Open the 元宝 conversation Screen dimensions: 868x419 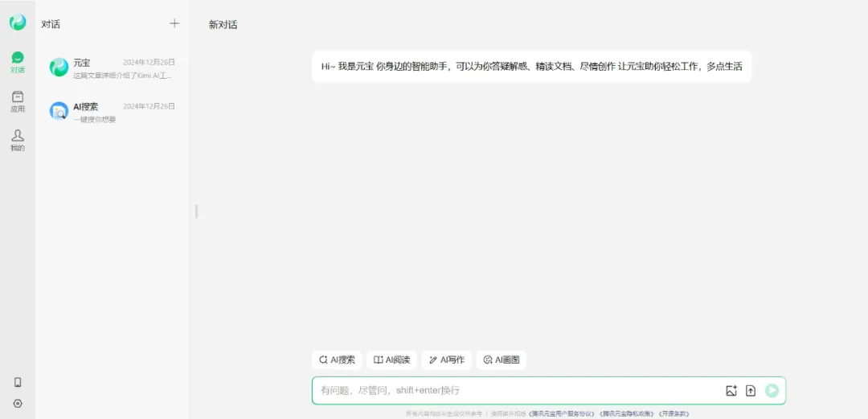[x=112, y=68]
